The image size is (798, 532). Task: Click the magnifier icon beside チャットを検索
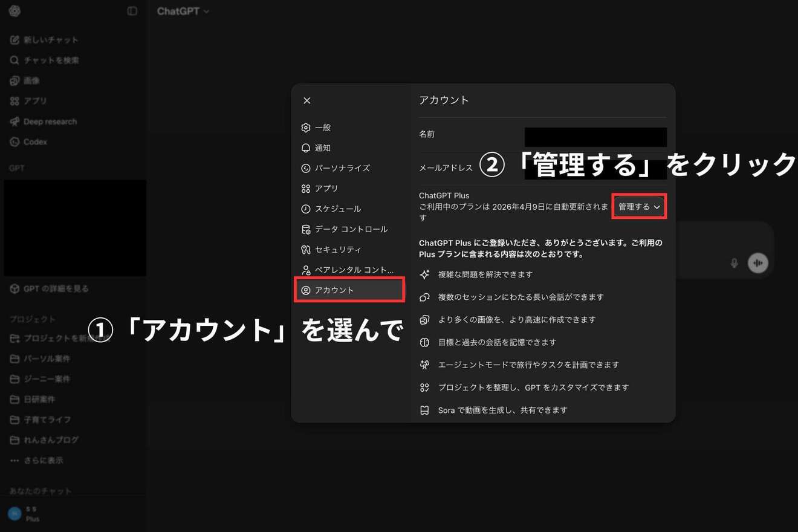pyautogui.click(x=15, y=60)
